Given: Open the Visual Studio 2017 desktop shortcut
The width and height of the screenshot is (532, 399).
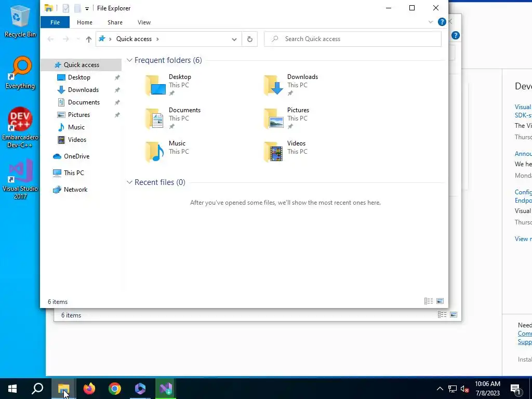Looking at the screenshot, I should coord(20,179).
